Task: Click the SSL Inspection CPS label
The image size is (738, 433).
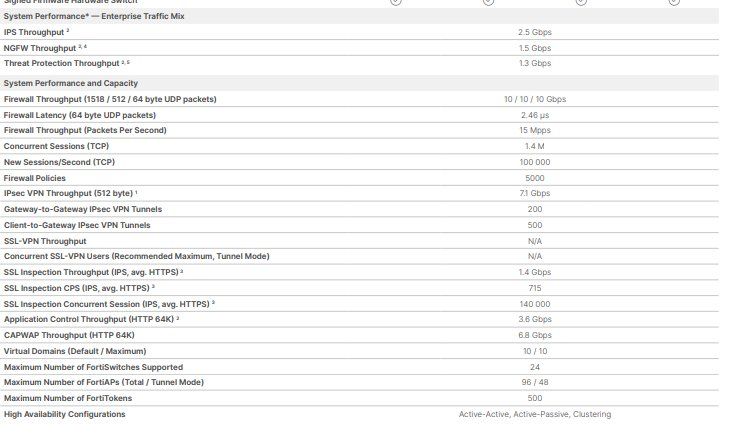Action: point(77,288)
